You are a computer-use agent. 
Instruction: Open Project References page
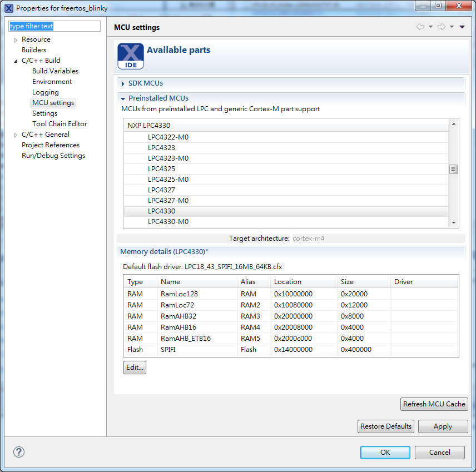(x=51, y=145)
